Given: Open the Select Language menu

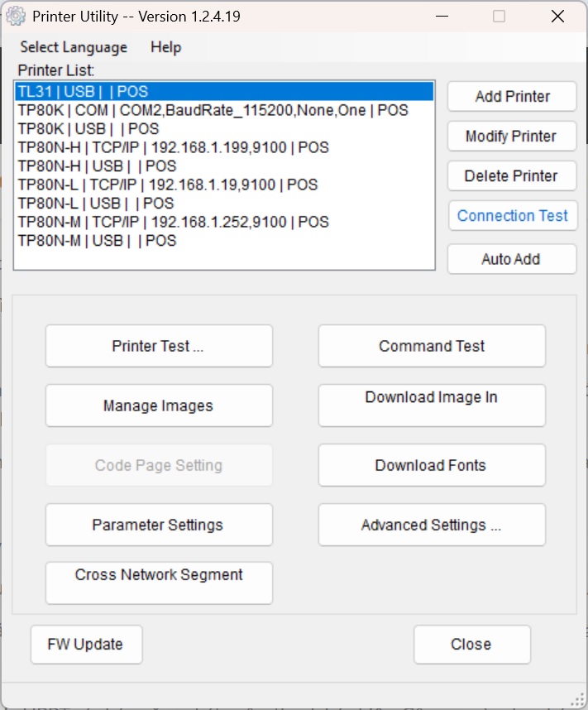Looking at the screenshot, I should (74, 47).
